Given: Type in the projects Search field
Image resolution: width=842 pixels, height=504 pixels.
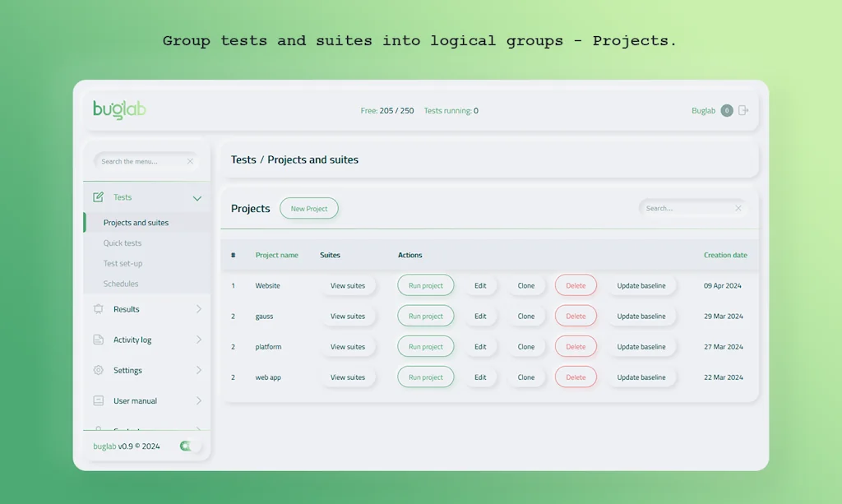Looking at the screenshot, I should click(687, 208).
